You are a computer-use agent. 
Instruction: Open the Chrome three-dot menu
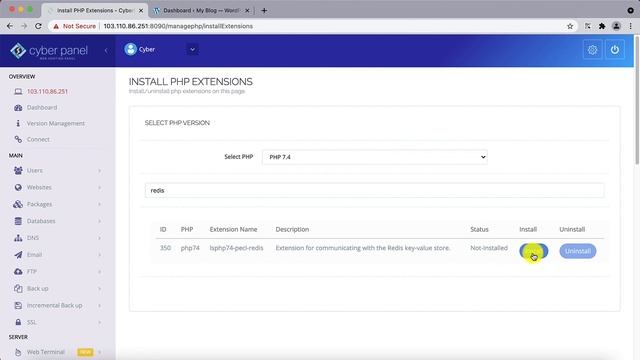click(631, 26)
